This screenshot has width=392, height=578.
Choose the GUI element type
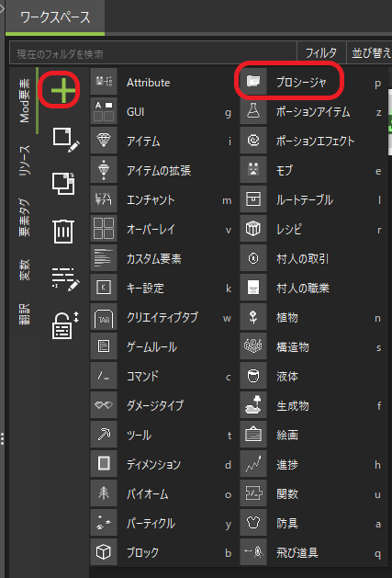point(162,112)
